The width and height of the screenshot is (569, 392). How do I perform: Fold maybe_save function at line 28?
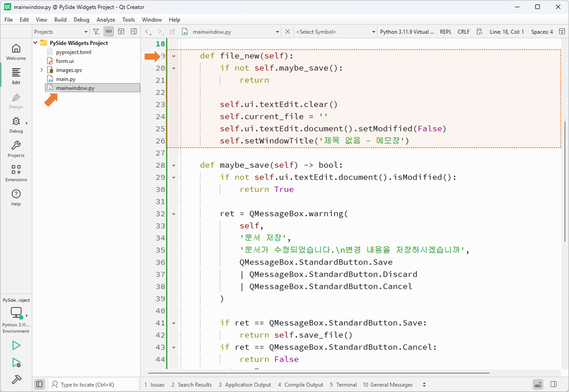coord(174,165)
